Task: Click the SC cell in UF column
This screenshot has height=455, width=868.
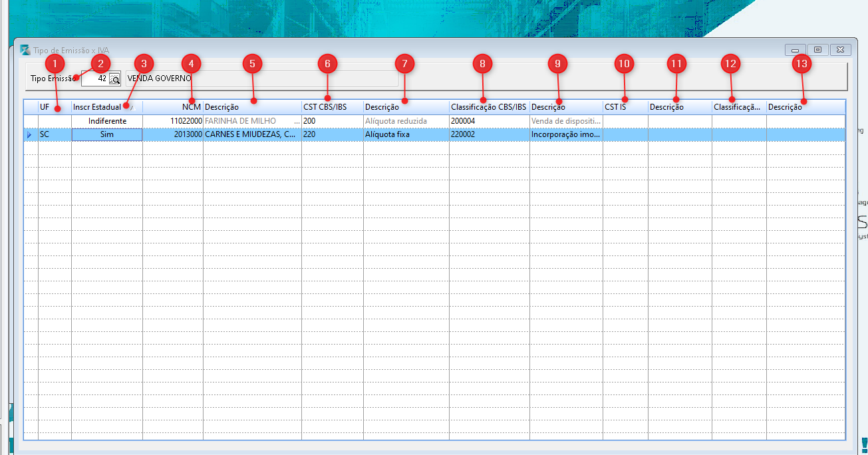Action: (x=55, y=134)
